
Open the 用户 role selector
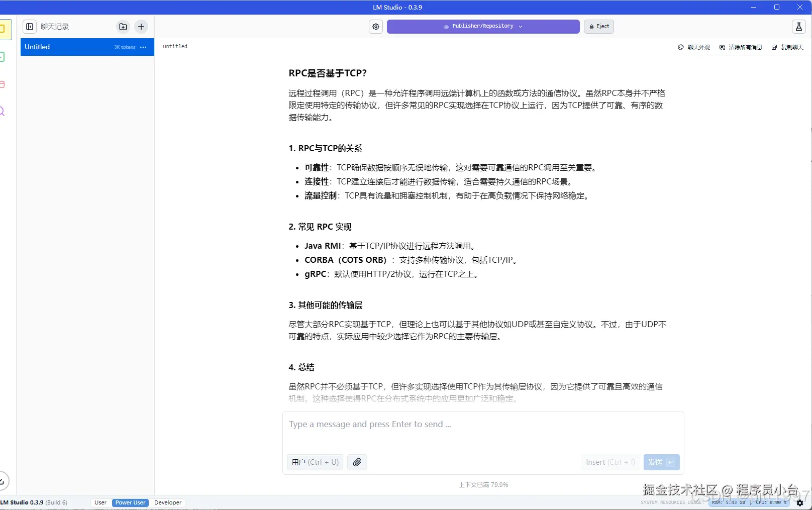(x=315, y=462)
